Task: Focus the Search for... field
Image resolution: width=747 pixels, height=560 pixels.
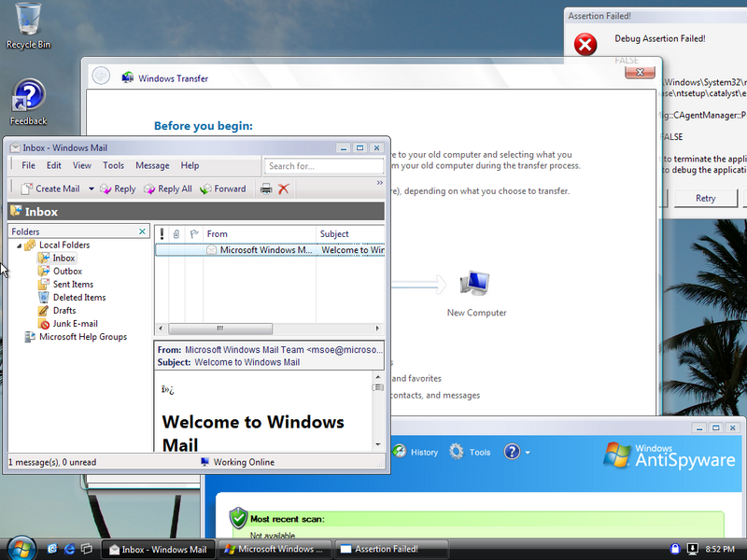Action: click(323, 166)
